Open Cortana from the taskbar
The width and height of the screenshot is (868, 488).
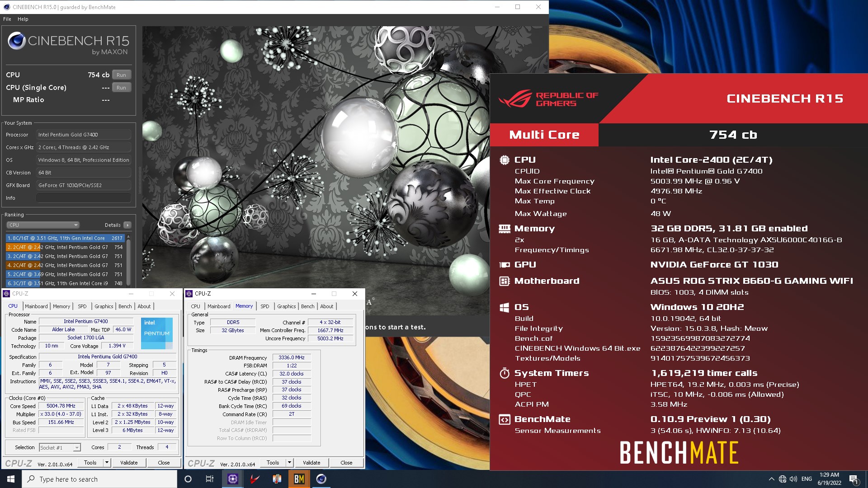click(188, 479)
